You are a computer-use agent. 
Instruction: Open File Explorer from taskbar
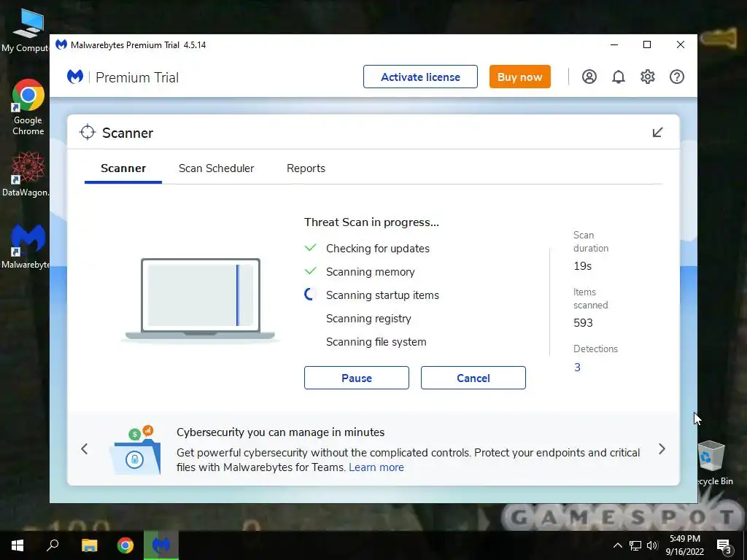[x=89, y=545]
